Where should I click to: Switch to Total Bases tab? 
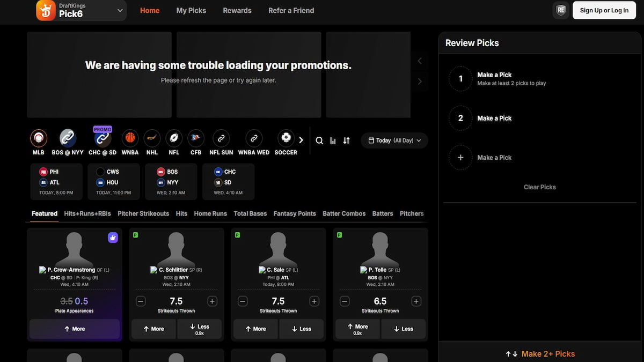(x=250, y=213)
